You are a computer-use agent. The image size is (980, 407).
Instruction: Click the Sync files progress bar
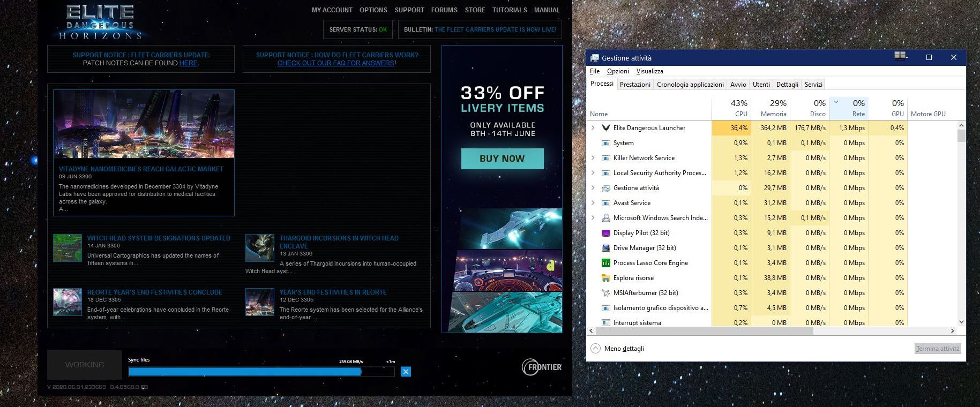tap(261, 372)
